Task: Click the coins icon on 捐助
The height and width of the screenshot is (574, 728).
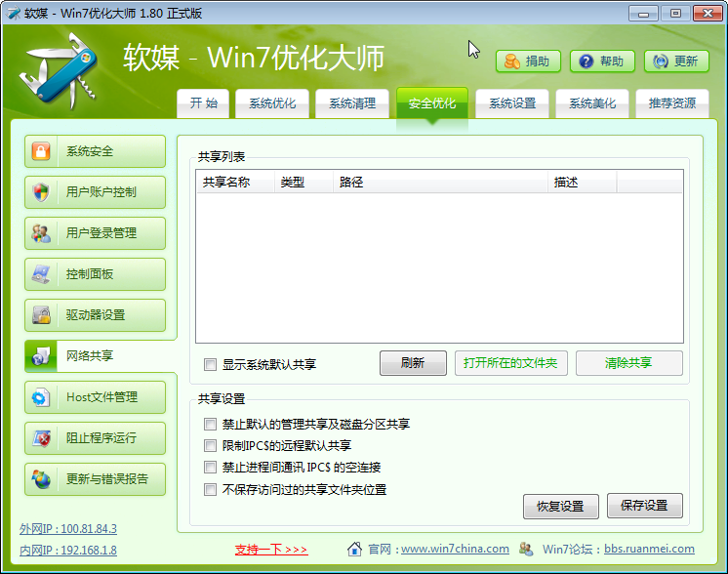Action: (511, 61)
